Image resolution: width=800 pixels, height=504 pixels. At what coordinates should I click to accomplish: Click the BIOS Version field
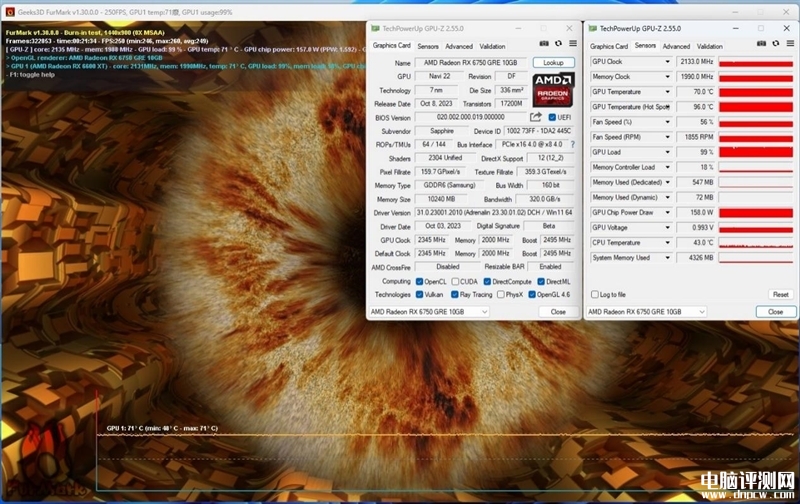click(x=470, y=117)
